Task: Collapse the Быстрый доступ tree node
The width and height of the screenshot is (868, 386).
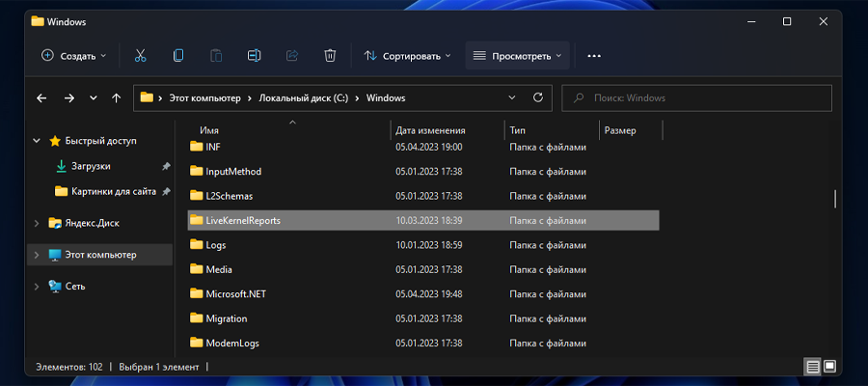Action: 37,141
